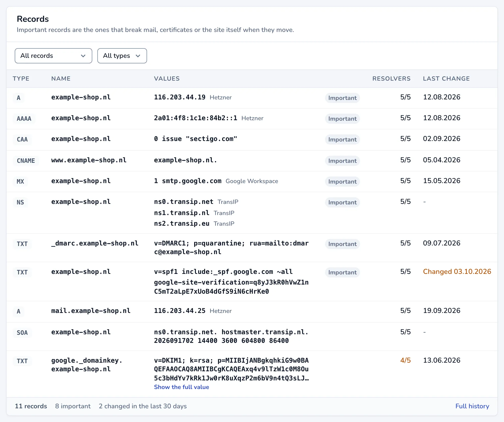The height and width of the screenshot is (422, 504).
Task: Click Show the full value link
Action: click(x=182, y=387)
